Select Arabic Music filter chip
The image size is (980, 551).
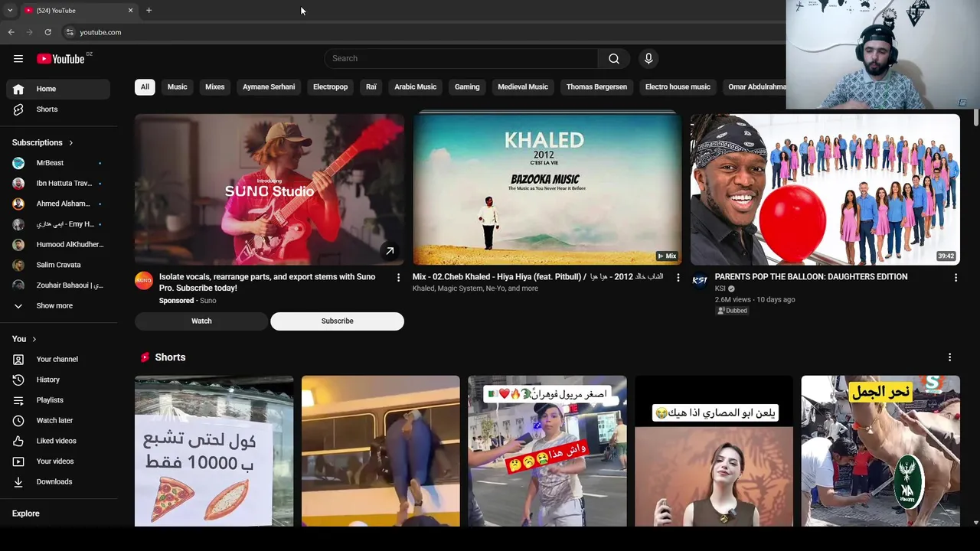(x=415, y=87)
